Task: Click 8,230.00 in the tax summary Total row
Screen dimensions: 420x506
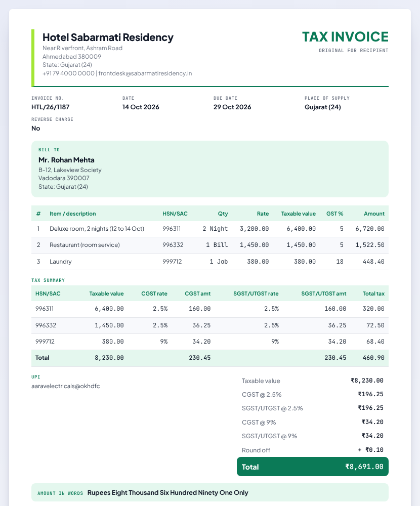Action: (109, 358)
